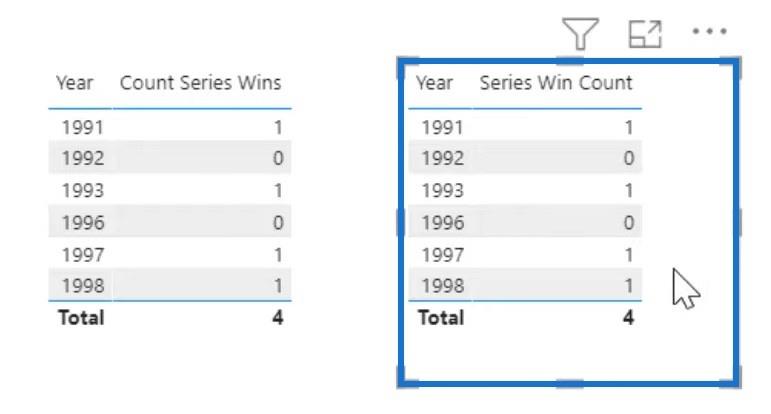Screen dimensions: 771x414
Task: Click Year header in right table
Action: point(434,83)
